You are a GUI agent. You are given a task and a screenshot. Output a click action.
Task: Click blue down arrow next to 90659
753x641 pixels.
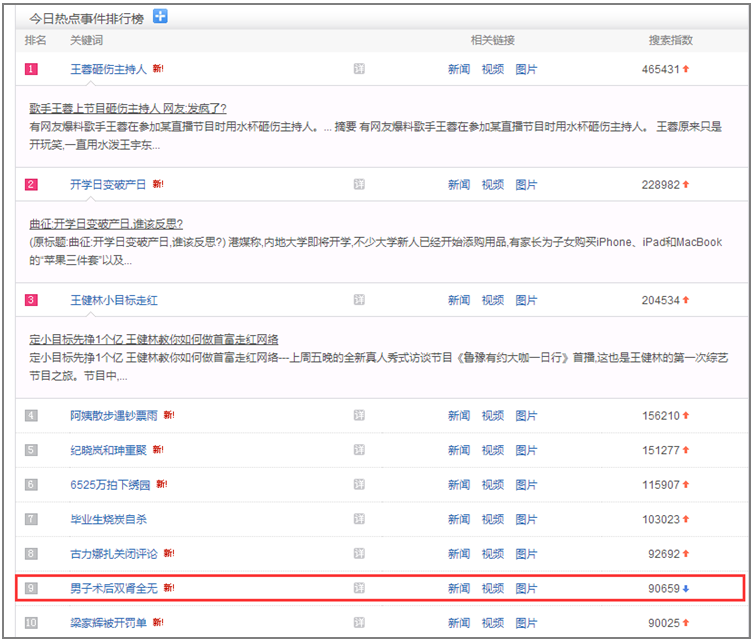tap(686, 589)
